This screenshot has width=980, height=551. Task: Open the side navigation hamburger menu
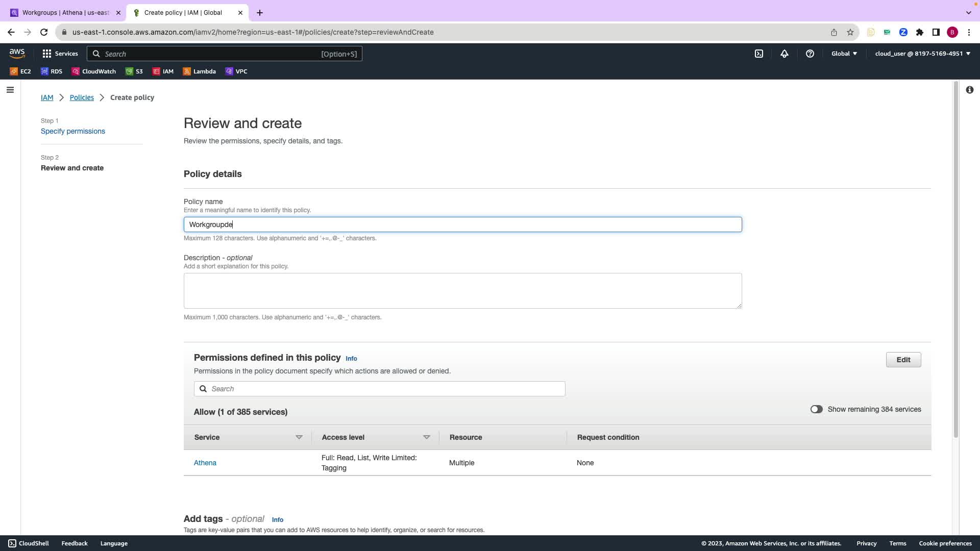pos(10,90)
